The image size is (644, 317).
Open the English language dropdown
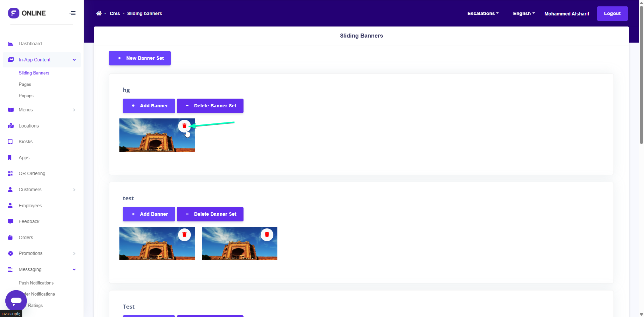tap(524, 13)
